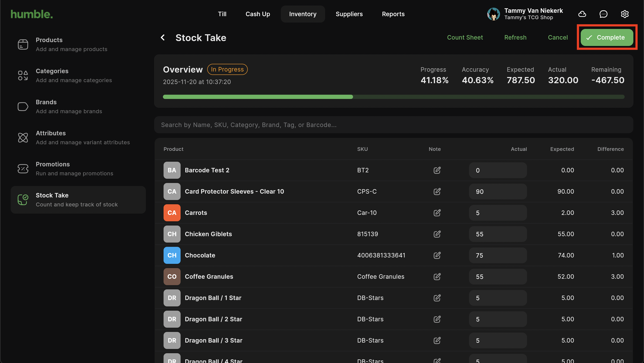This screenshot has height=363, width=644.
Task: Edit the note for Chocolate
Action: coord(437,255)
